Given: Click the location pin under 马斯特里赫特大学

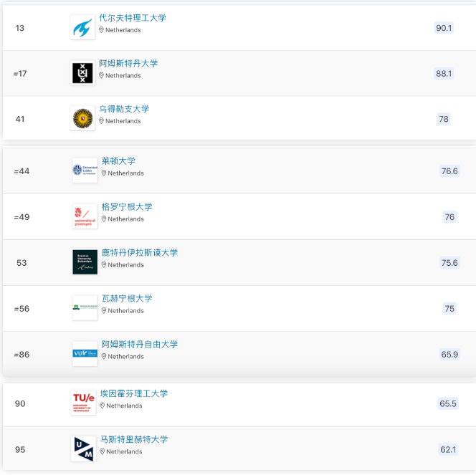Looking at the screenshot, I should (x=103, y=451).
